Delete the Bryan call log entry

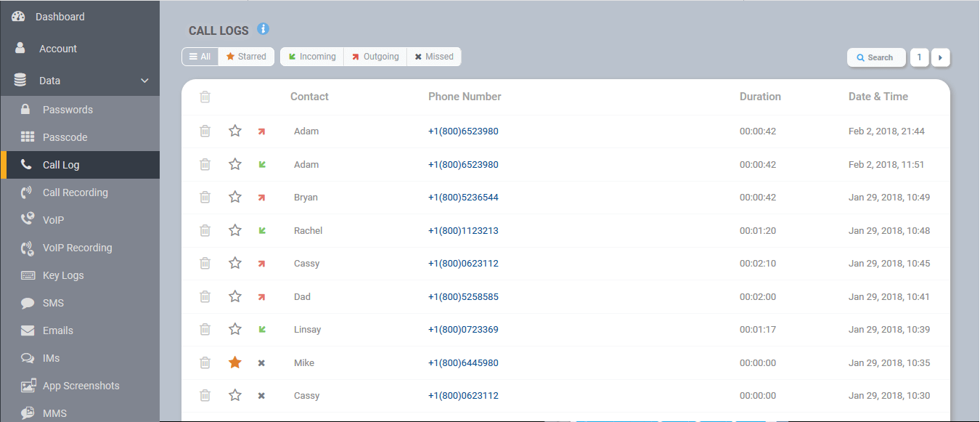205,197
